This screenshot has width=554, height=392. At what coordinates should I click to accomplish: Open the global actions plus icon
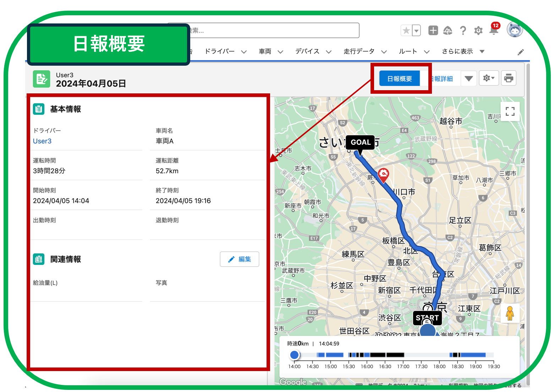click(x=433, y=31)
